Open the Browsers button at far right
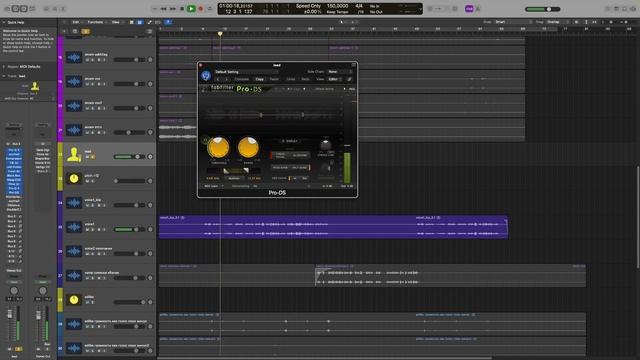The width and height of the screenshot is (640, 360). [x=633, y=9]
